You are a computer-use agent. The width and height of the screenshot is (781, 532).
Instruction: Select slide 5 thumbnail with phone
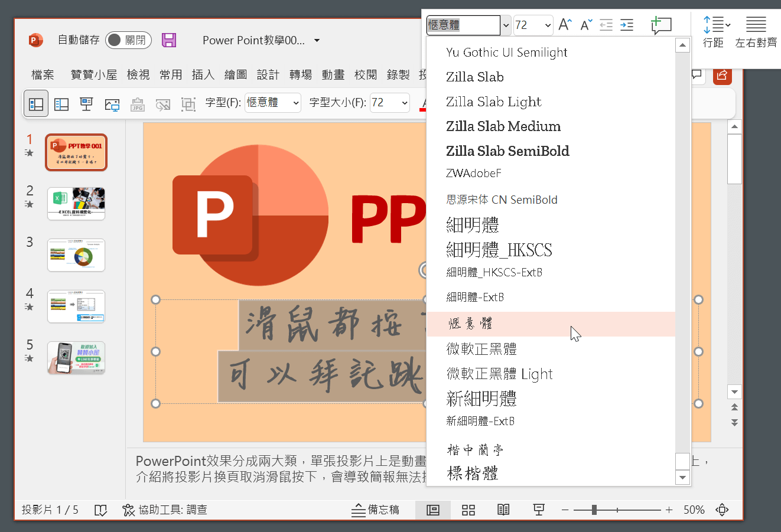(76, 358)
